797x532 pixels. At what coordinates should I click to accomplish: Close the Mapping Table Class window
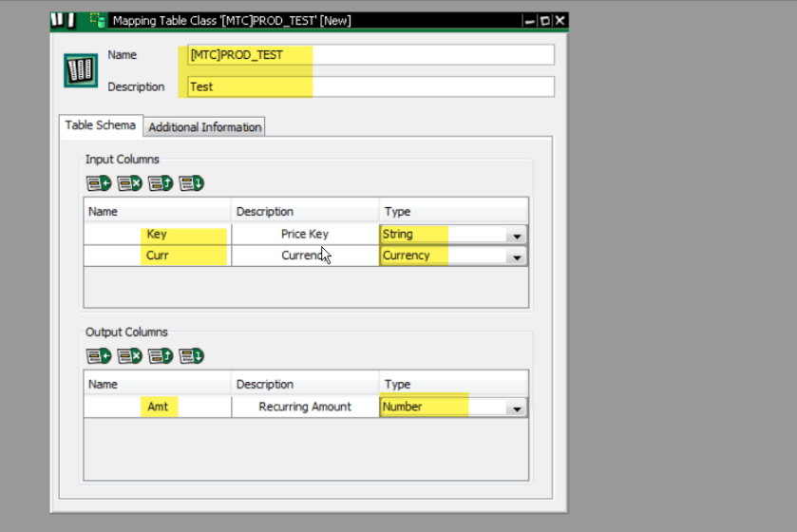(x=560, y=21)
